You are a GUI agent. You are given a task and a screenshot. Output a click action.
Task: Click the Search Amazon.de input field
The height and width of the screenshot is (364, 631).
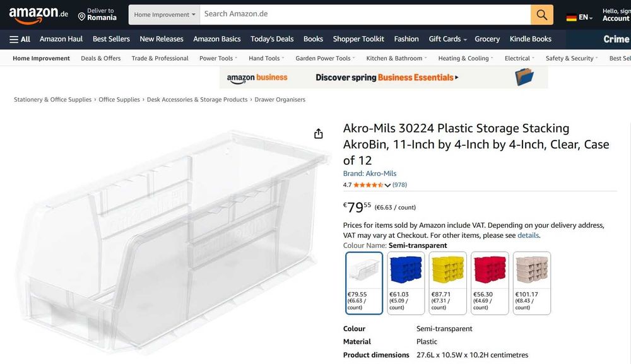click(365, 14)
